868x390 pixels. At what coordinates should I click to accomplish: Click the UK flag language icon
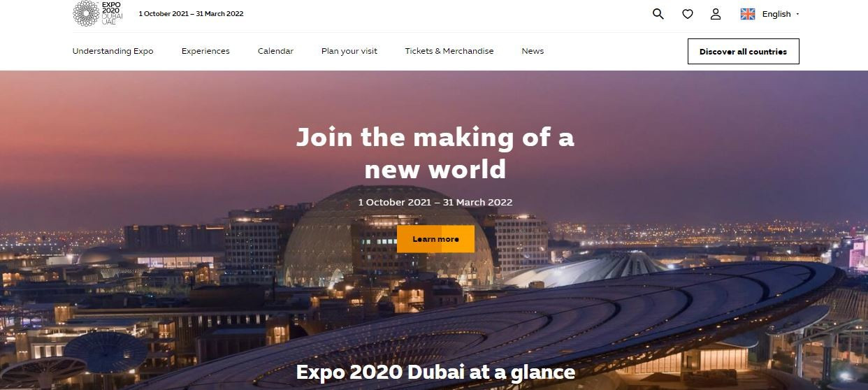(747, 14)
